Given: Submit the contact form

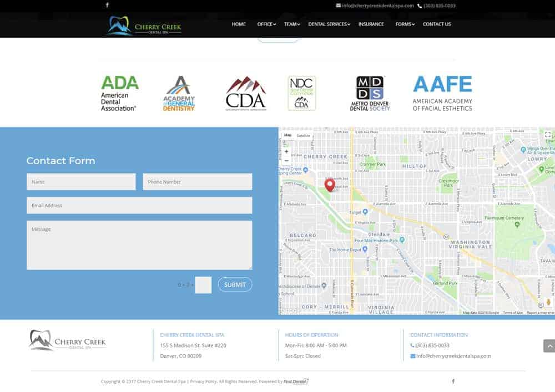Looking at the screenshot, I should [235, 284].
